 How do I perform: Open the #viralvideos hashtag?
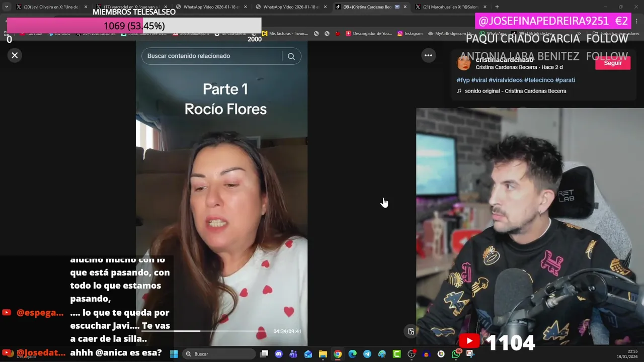click(506, 80)
